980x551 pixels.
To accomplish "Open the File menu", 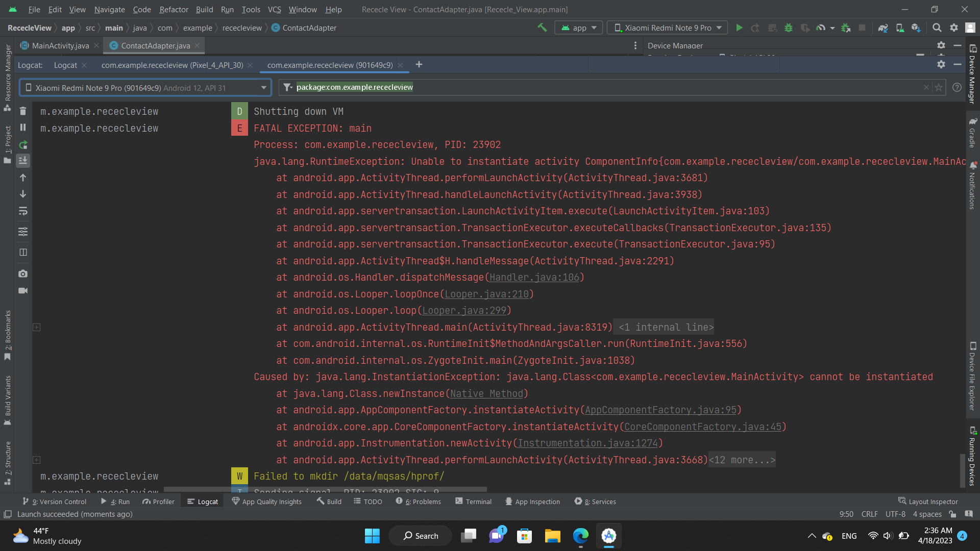I will tap(34, 9).
